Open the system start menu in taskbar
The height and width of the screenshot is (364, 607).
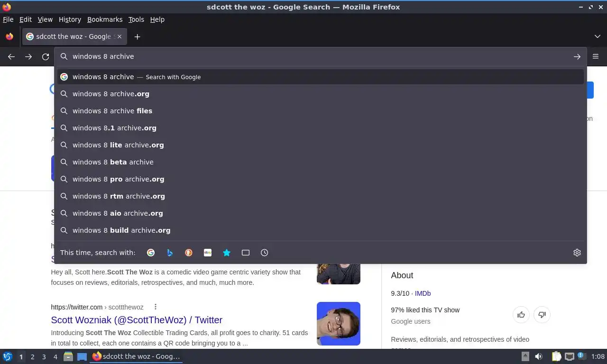point(8,356)
